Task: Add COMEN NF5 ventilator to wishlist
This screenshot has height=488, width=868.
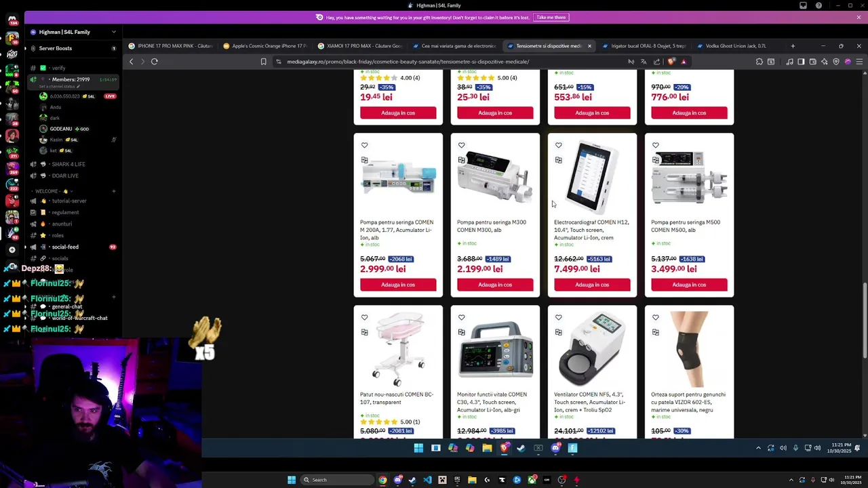Action: point(558,317)
